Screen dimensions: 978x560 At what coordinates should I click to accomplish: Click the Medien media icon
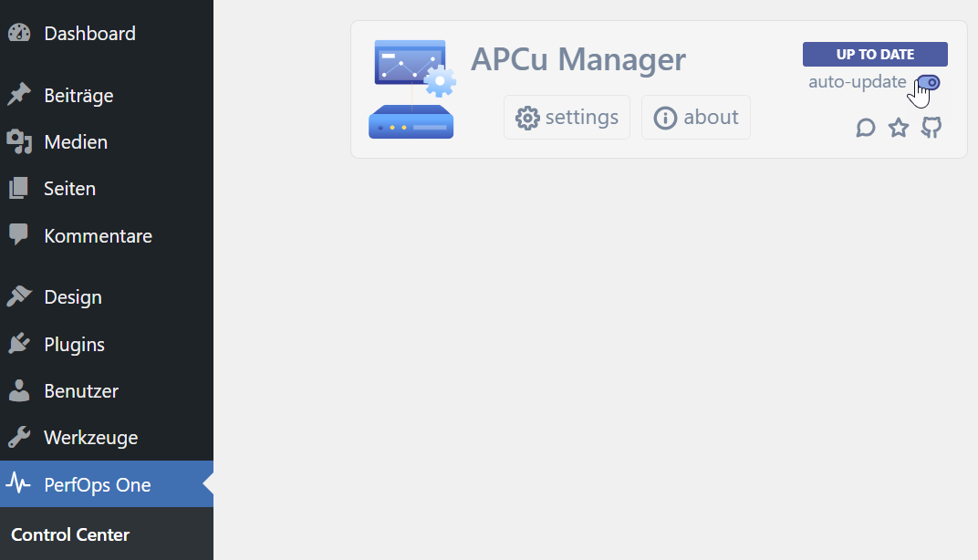pos(19,142)
